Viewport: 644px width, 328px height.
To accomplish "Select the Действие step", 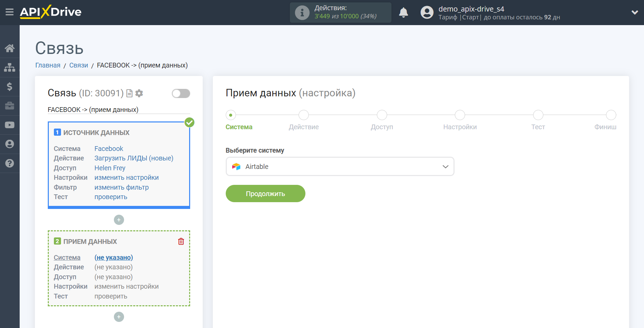I will pos(304,115).
